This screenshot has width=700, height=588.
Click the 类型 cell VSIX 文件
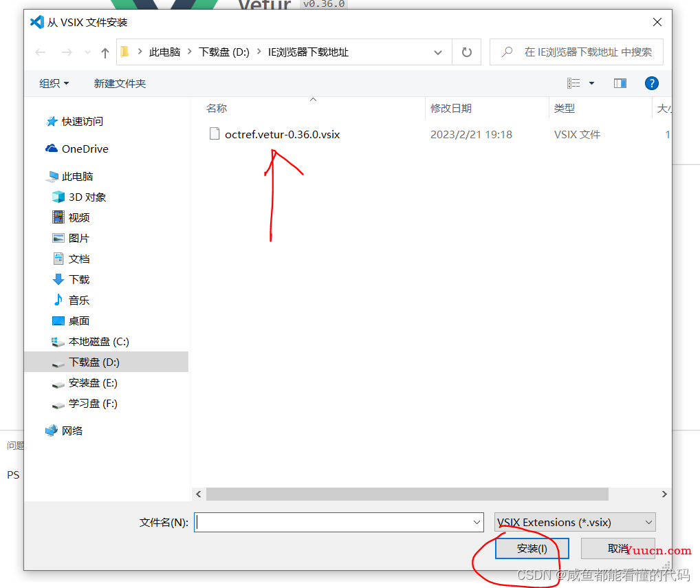[577, 134]
